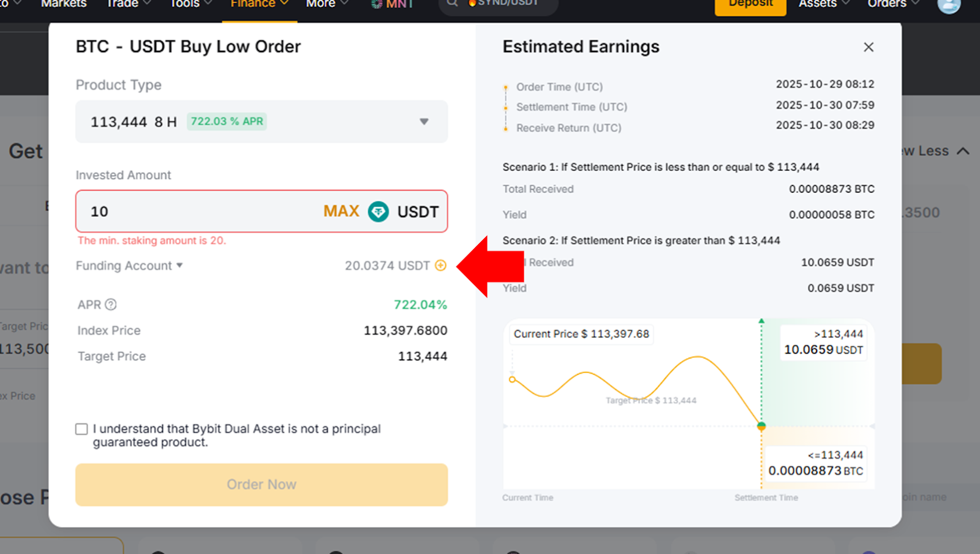The height and width of the screenshot is (554, 980).
Task: Select MAX to fill the invested amount
Action: (x=341, y=211)
